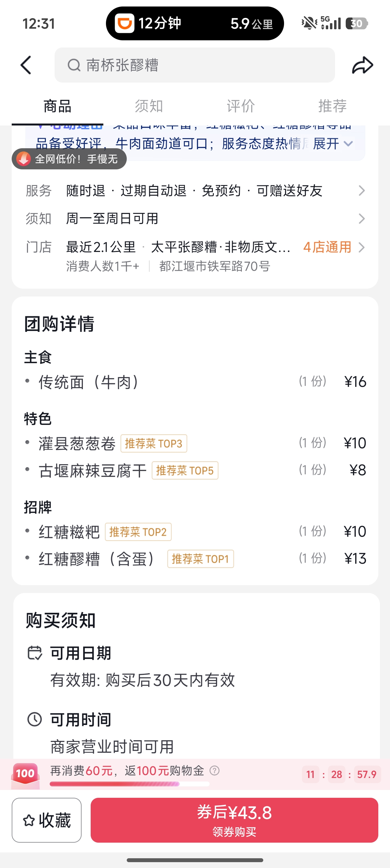Toggle 收藏 favorite star button
The width and height of the screenshot is (390, 868).
tap(46, 820)
